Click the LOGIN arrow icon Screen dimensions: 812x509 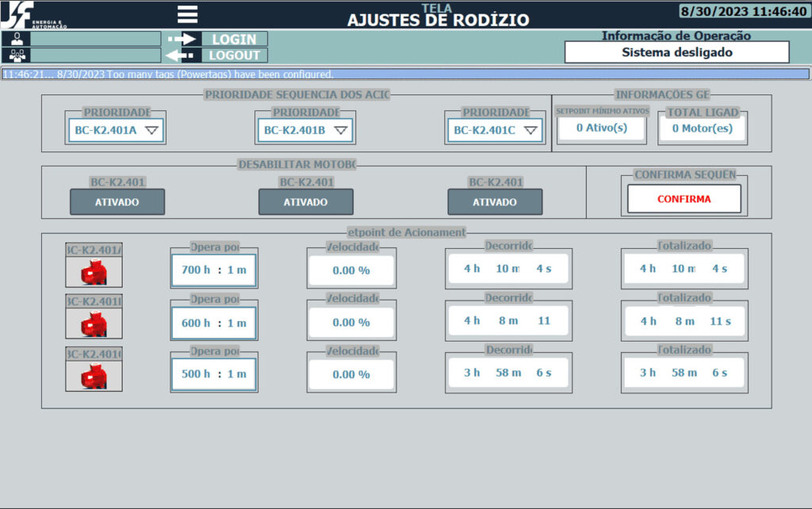[182, 39]
